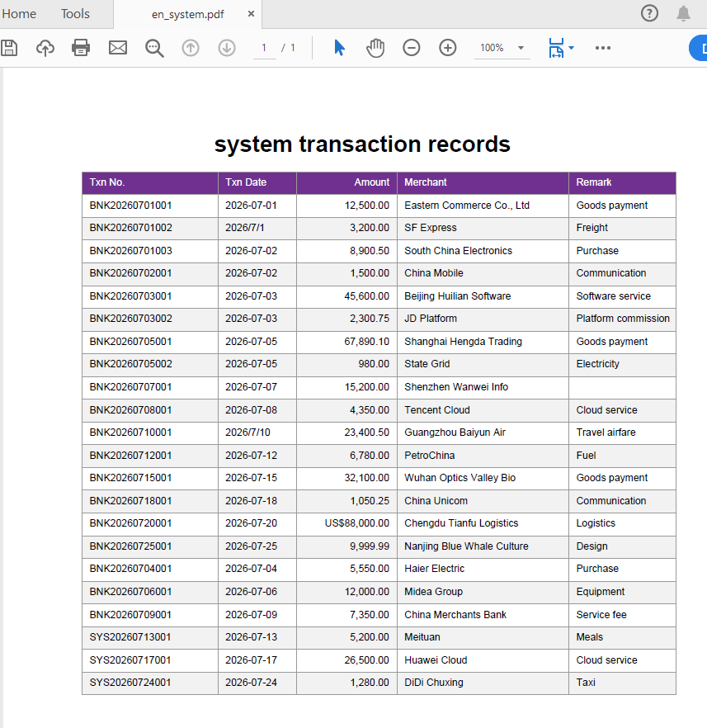Screen dimensions: 707x728
Task: Click the current page number field
Action: (264, 48)
